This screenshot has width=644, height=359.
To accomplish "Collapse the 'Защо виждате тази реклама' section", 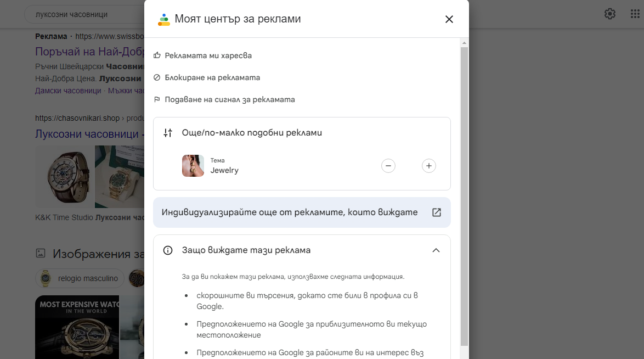I will tap(436, 250).
